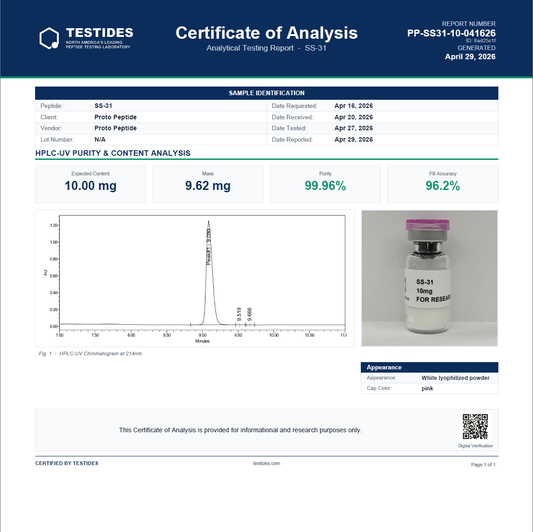Click the Mass 9.62 mg value

coord(208,186)
